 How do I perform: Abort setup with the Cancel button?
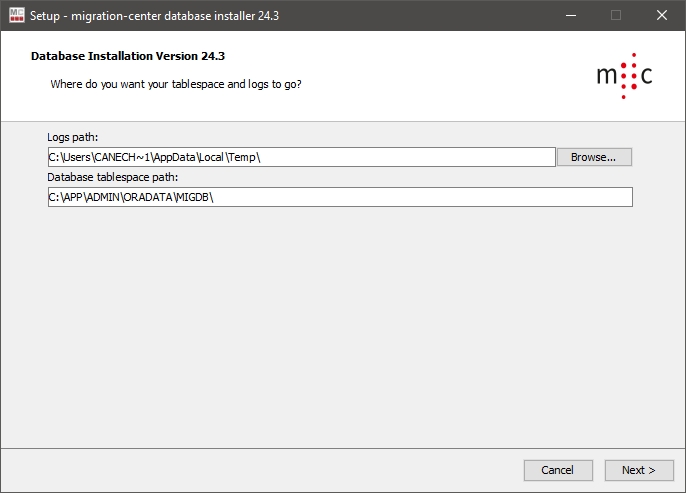coord(557,470)
